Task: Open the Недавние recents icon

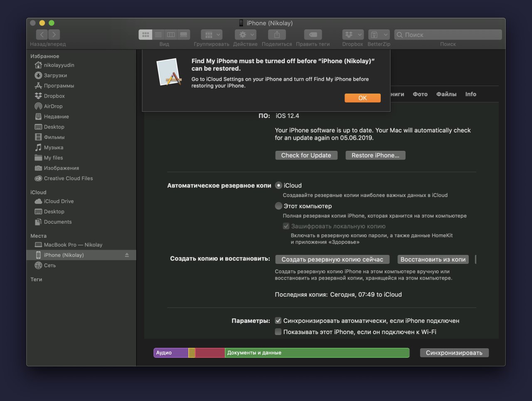Action: point(38,117)
